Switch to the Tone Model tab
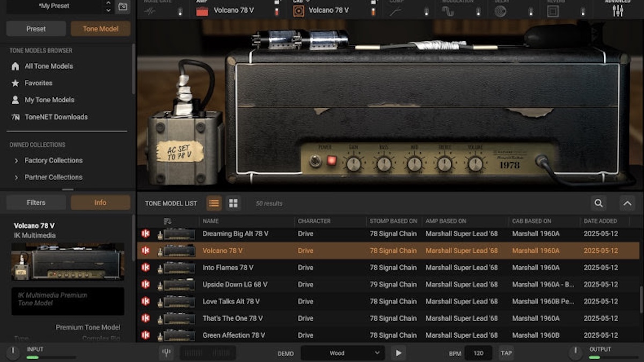This screenshot has width=644, height=362. tap(100, 29)
